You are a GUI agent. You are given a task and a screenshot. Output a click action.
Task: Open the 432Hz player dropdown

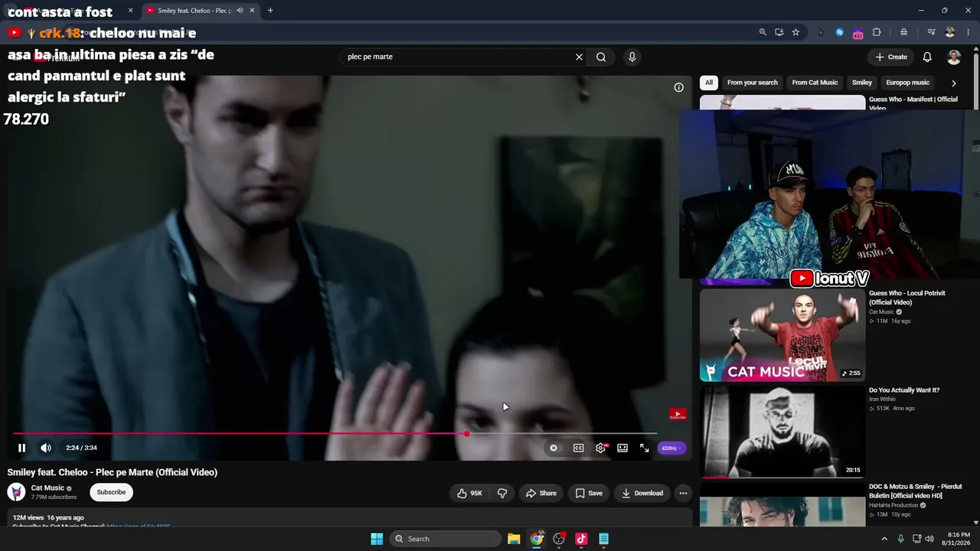pyautogui.click(x=671, y=448)
